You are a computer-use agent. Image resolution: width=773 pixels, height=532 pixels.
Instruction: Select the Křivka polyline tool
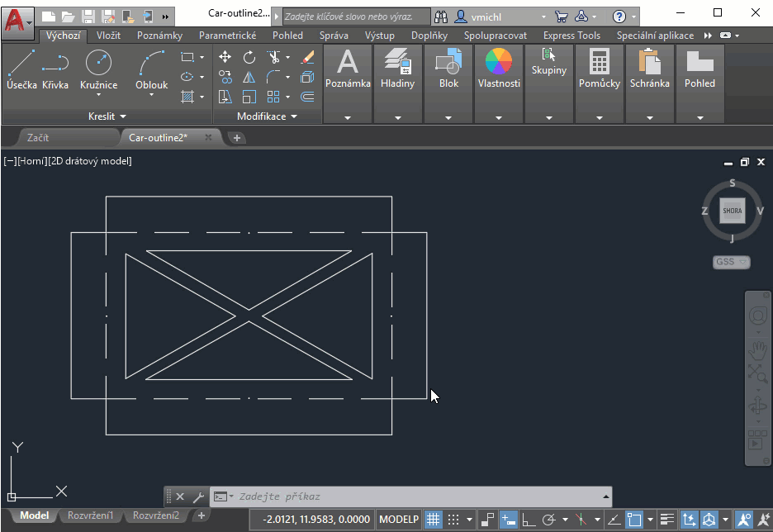point(55,69)
